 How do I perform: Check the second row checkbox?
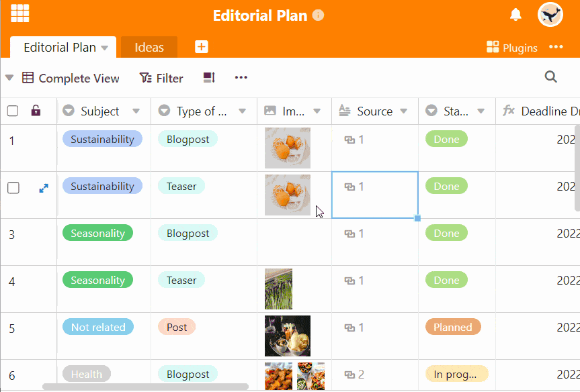pyautogui.click(x=13, y=188)
